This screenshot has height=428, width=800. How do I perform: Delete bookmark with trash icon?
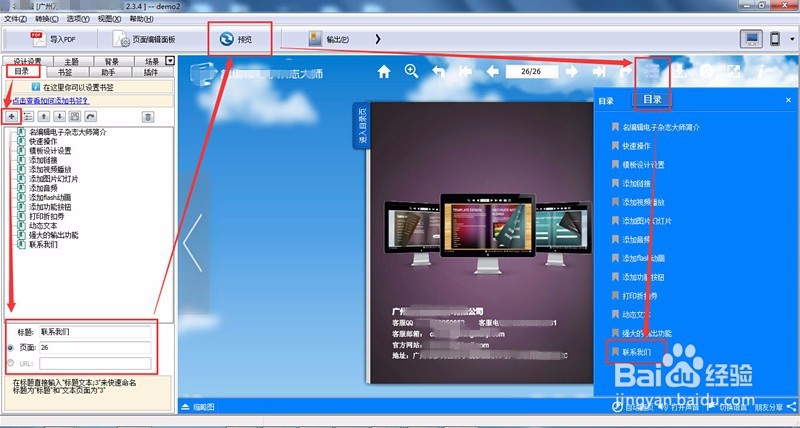point(147,117)
